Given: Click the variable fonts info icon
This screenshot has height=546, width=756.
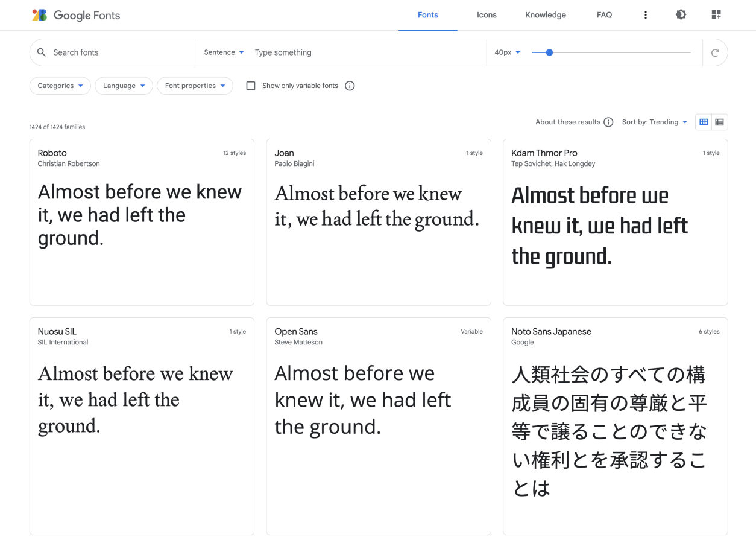Looking at the screenshot, I should tap(350, 86).
